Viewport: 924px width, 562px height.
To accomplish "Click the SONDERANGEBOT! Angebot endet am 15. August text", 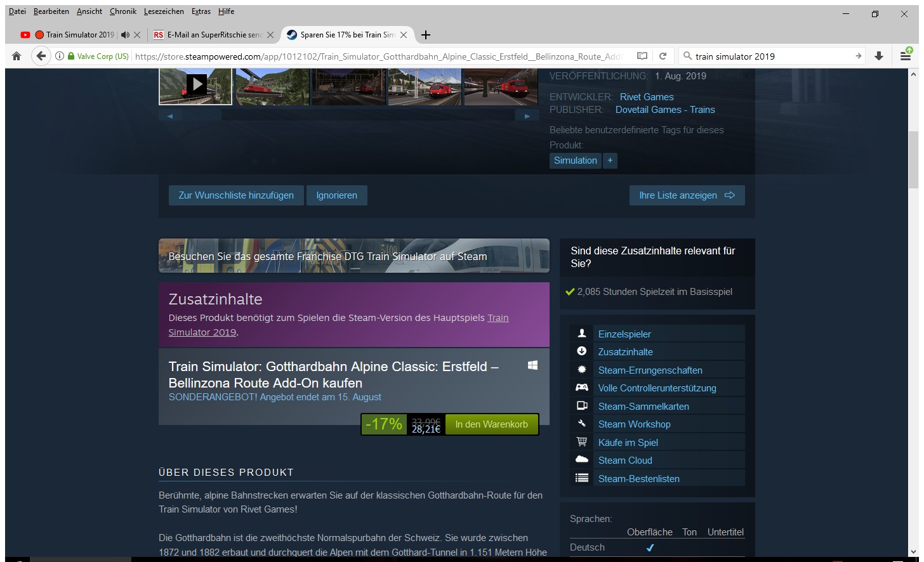I will click(x=275, y=397).
